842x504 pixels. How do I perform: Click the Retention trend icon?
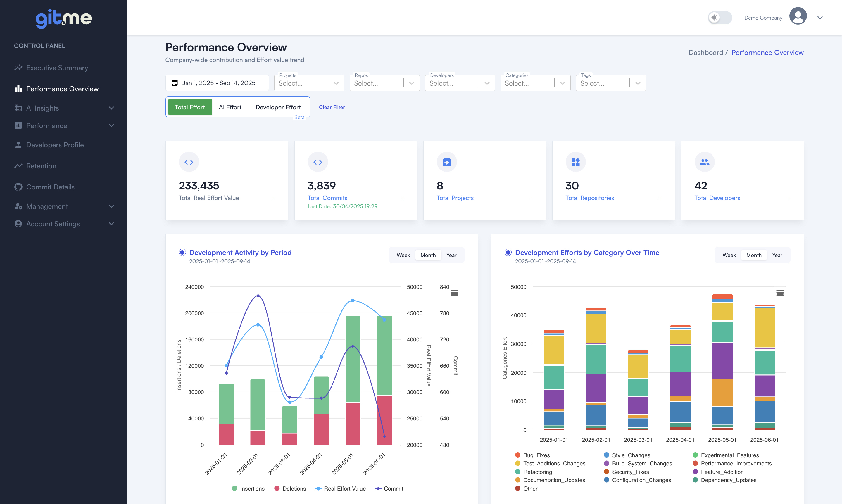coord(19,166)
